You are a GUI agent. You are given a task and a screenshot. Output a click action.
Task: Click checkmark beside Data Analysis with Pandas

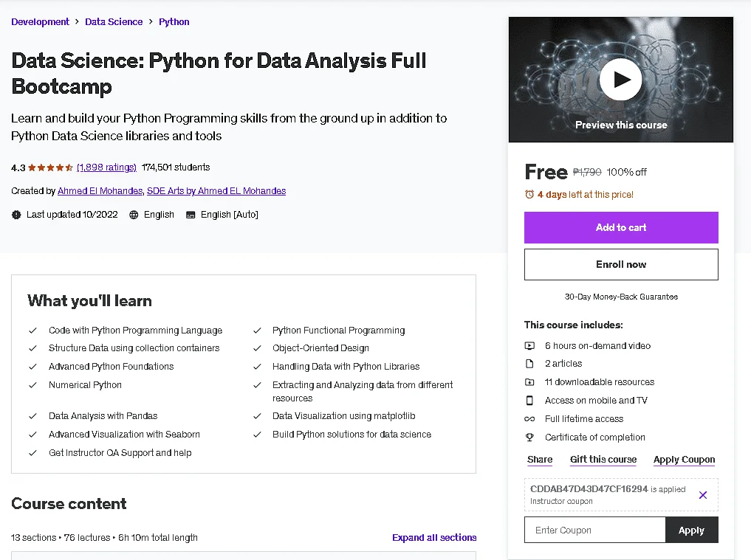(x=32, y=416)
